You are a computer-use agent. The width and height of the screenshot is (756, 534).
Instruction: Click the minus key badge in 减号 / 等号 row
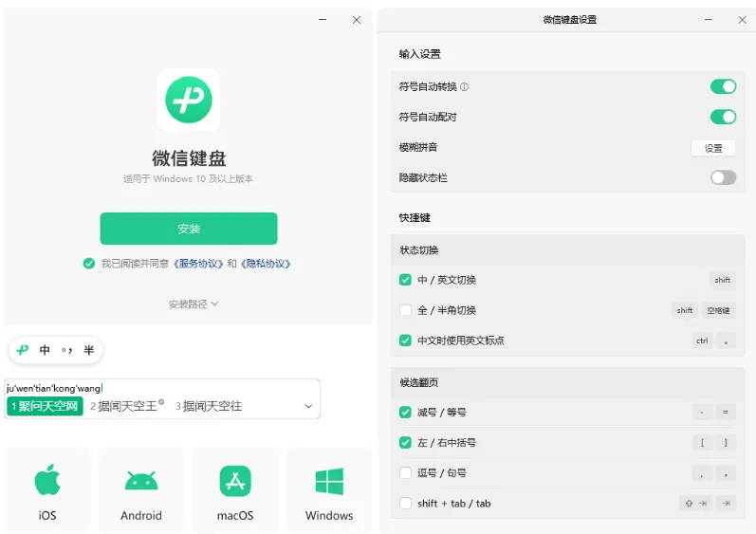702,412
